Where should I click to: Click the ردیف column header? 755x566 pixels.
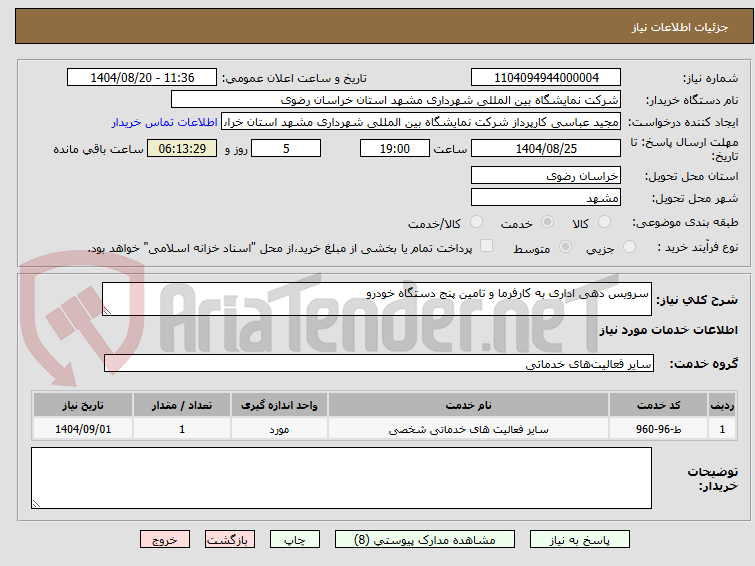(722, 405)
